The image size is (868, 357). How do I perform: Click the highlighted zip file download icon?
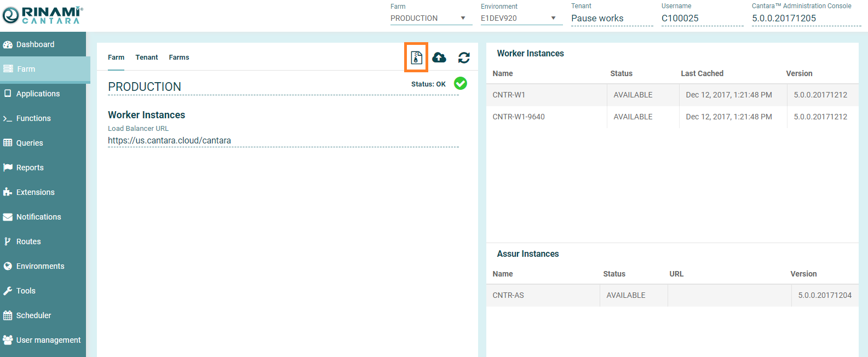416,57
